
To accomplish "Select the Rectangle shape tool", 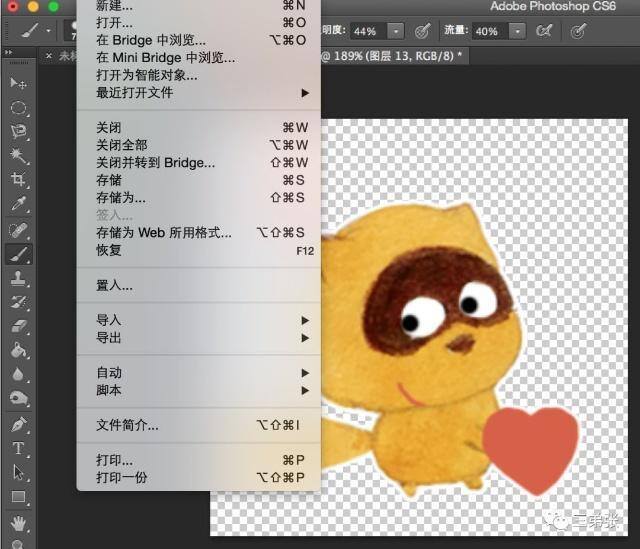I will coord(18,497).
